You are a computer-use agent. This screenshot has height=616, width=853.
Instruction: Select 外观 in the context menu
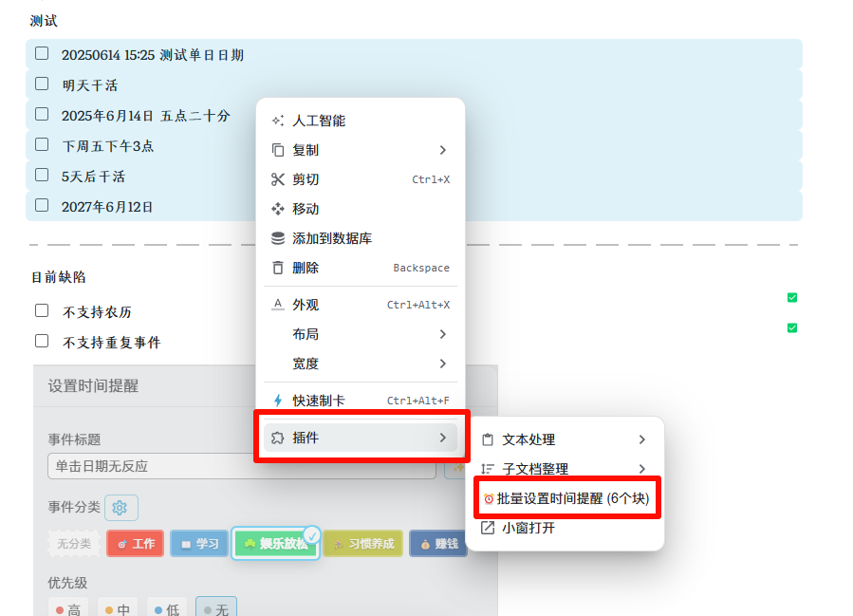(x=306, y=305)
